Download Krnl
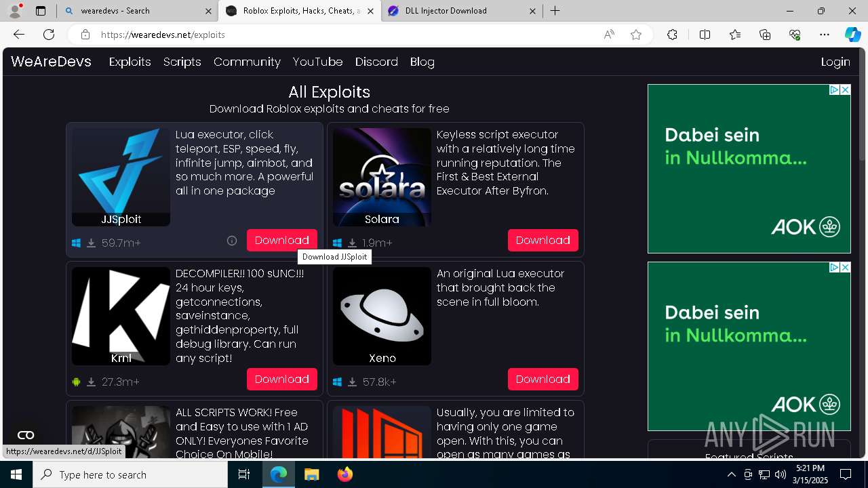Screen dimensions: 868x488 [281, 380]
